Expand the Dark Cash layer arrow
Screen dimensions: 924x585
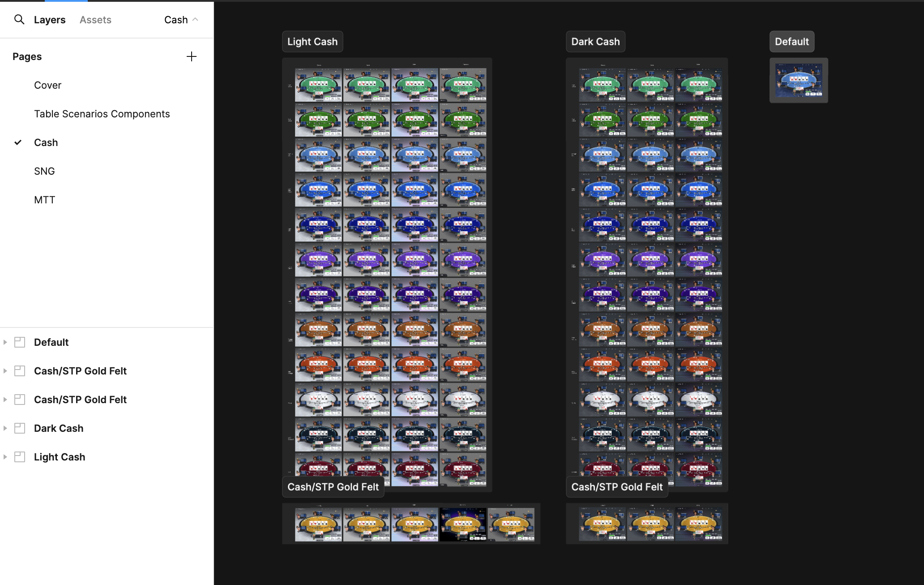(5, 428)
